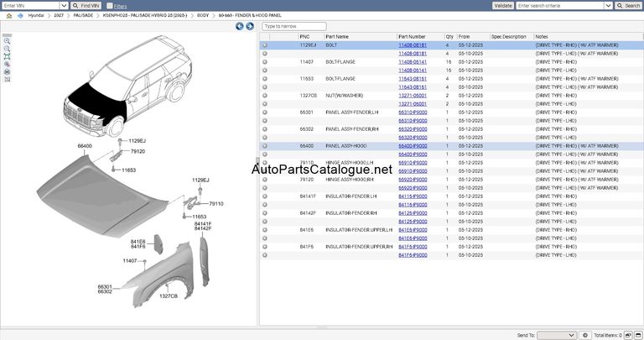The width and height of the screenshot is (644, 340).
Task: Sort by the Qty column header
Action: (450, 37)
